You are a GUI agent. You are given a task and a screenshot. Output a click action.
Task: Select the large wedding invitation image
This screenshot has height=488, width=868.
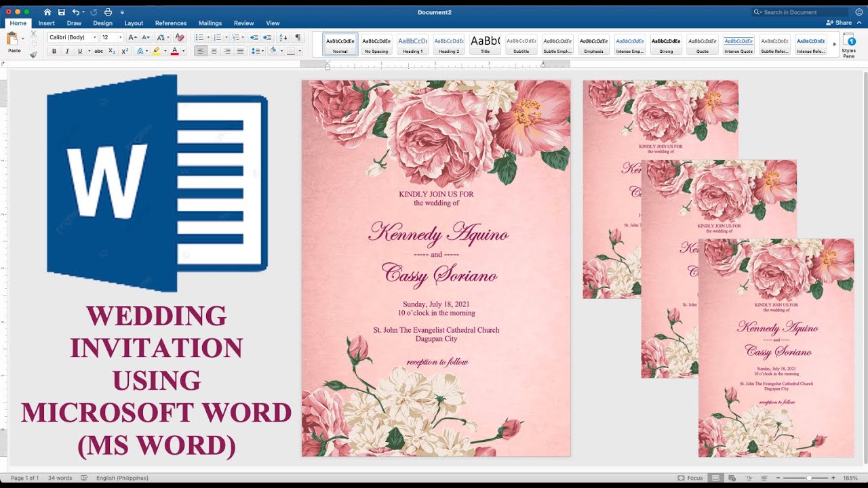[436, 268]
